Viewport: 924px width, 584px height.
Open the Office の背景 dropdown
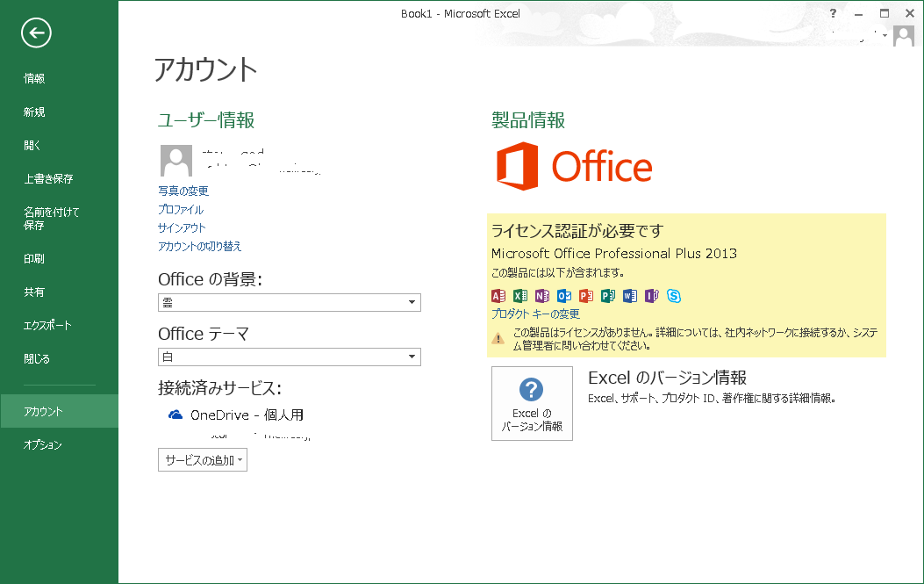pos(290,303)
